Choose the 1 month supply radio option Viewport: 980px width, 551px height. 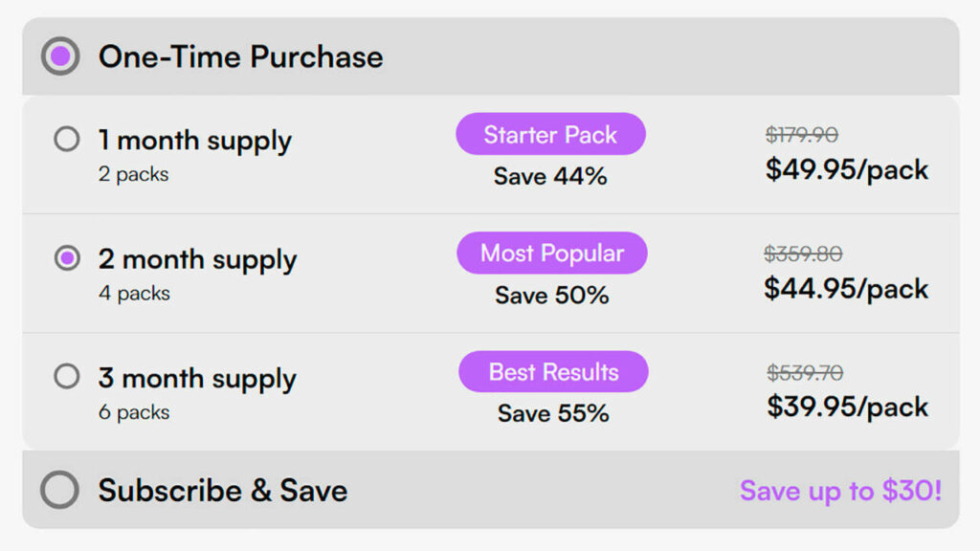[x=67, y=140]
